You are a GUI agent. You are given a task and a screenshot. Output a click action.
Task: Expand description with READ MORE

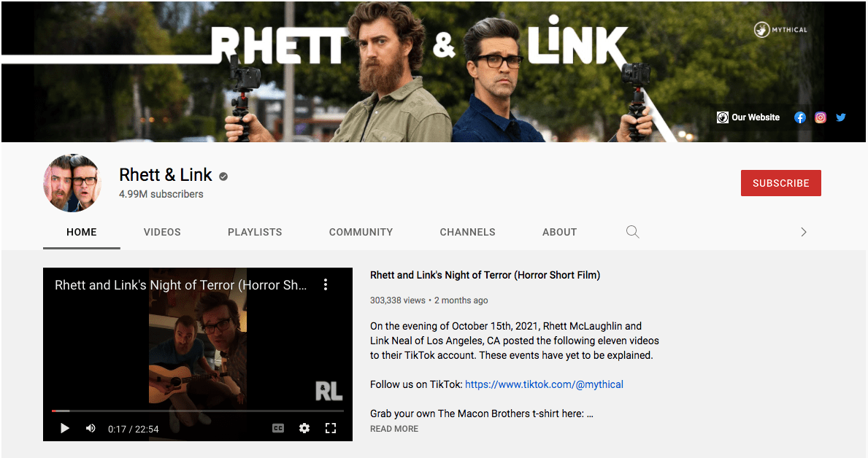point(394,429)
